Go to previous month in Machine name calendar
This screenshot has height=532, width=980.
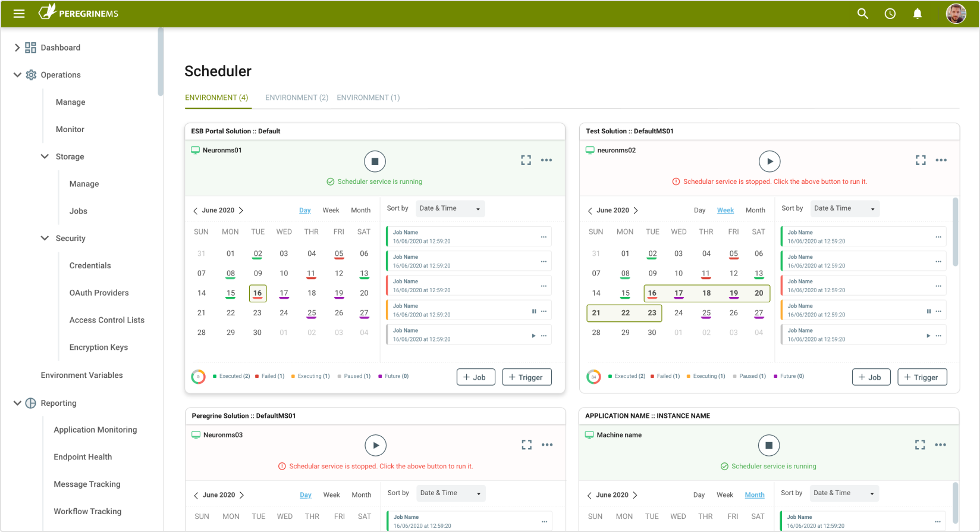click(x=589, y=495)
